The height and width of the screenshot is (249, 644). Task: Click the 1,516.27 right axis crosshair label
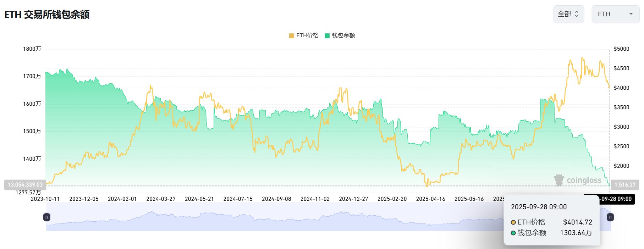624,185
